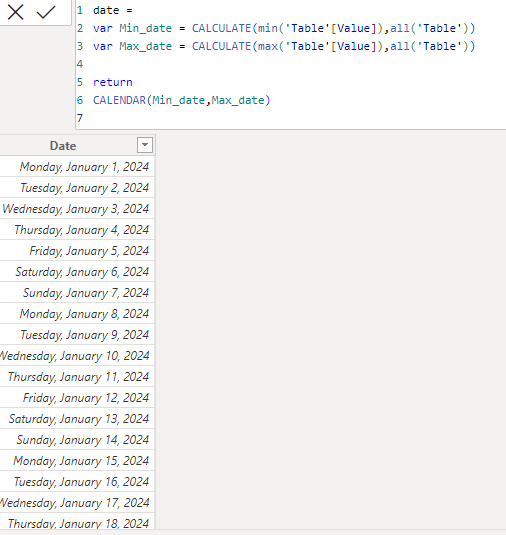Click the CALENDAR(Min_date,Max_date) line
506x535 pixels.
click(182, 100)
